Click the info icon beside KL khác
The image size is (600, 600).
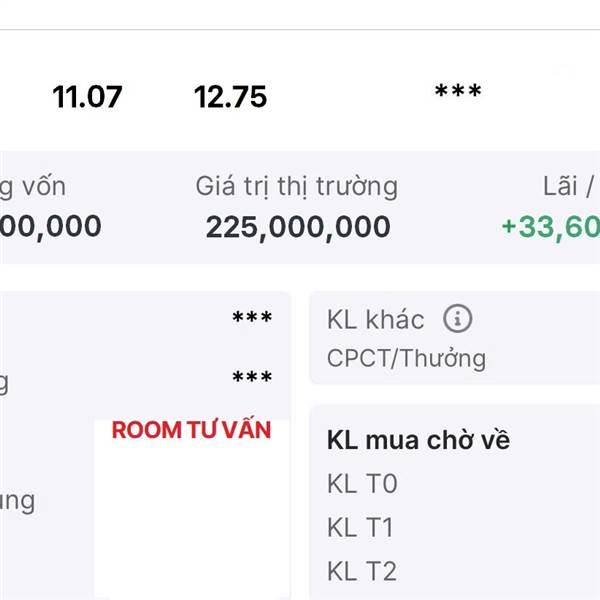pyautogui.click(x=458, y=318)
